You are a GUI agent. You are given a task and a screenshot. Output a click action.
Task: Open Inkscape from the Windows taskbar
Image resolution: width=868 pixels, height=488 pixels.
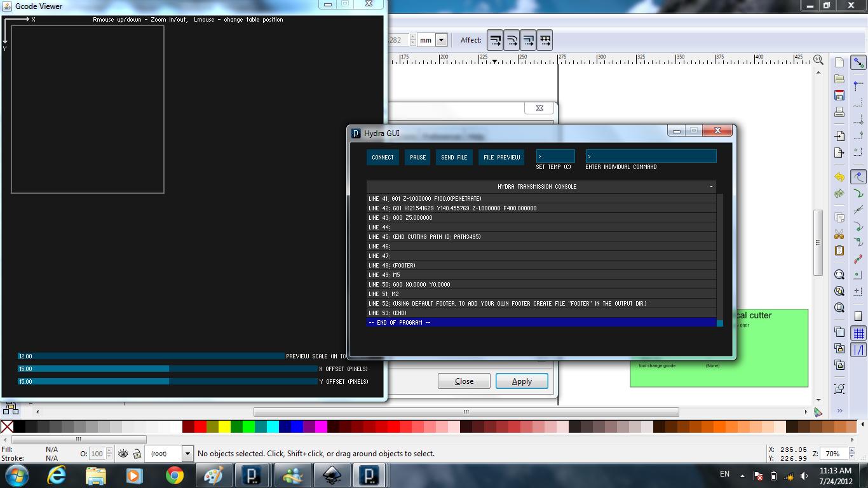[x=332, y=475]
